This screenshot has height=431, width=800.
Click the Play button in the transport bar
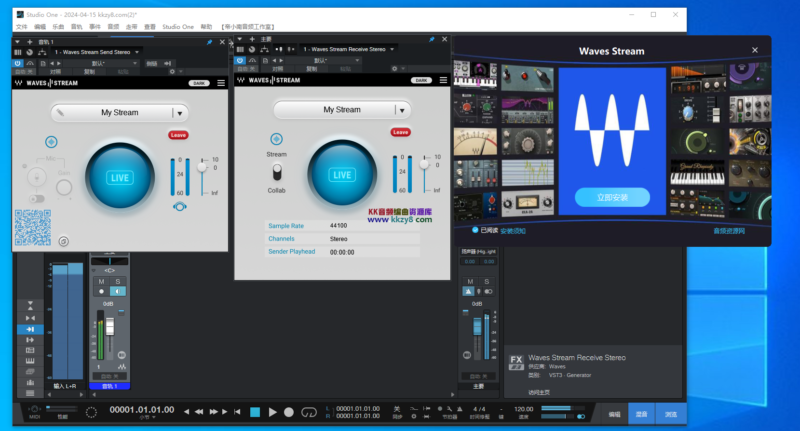pyautogui.click(x=272, y=412)
